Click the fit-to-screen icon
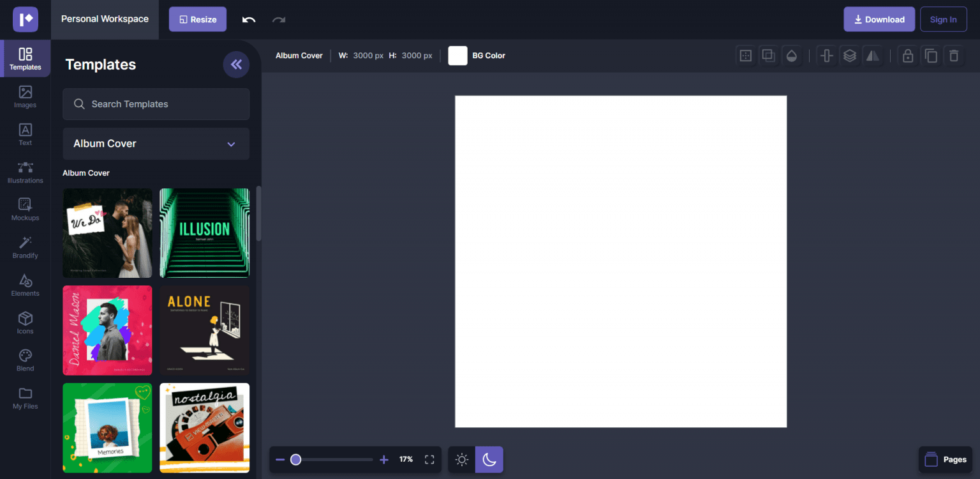Screen dimensions: 980x479 429,459
